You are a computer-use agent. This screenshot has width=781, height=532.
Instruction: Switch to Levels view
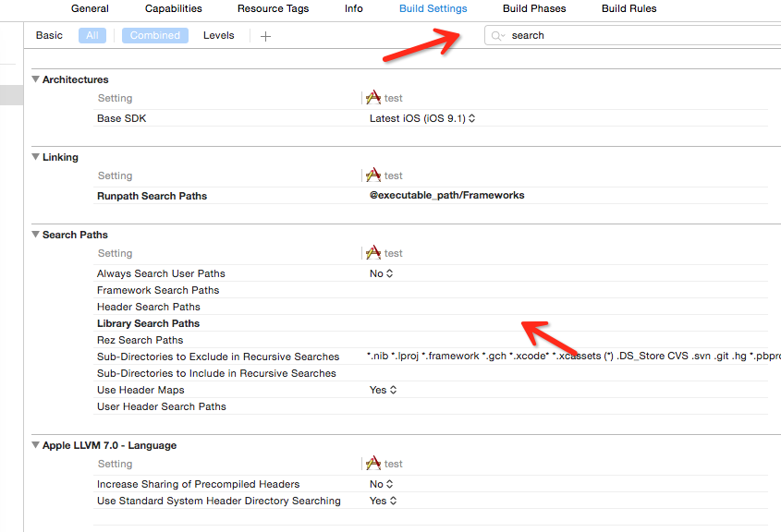[219, 35]
